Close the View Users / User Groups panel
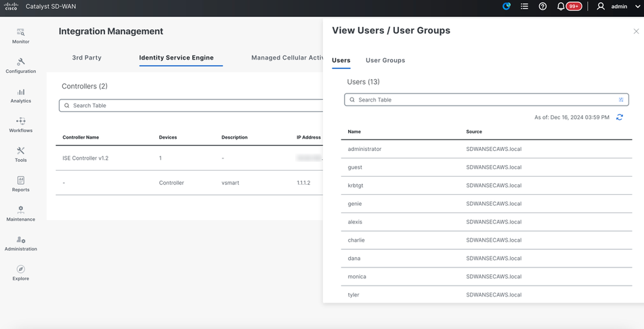This screenshot has height=329, width=644. tap(636, 31)
